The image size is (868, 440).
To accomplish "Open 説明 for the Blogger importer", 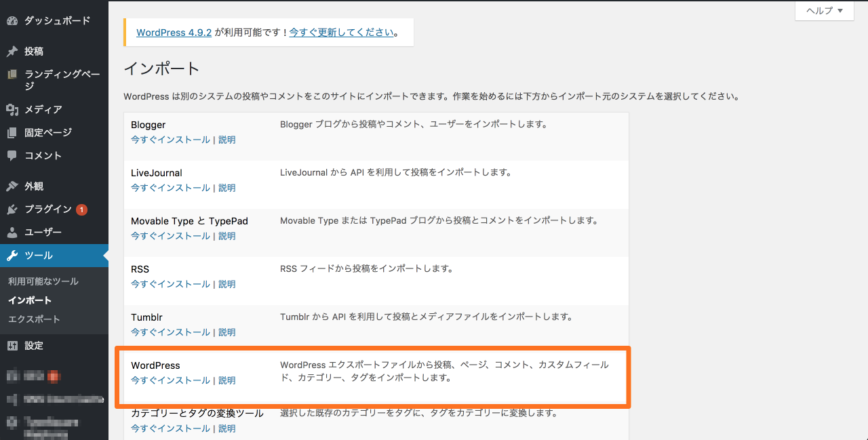I will [227, 140].
